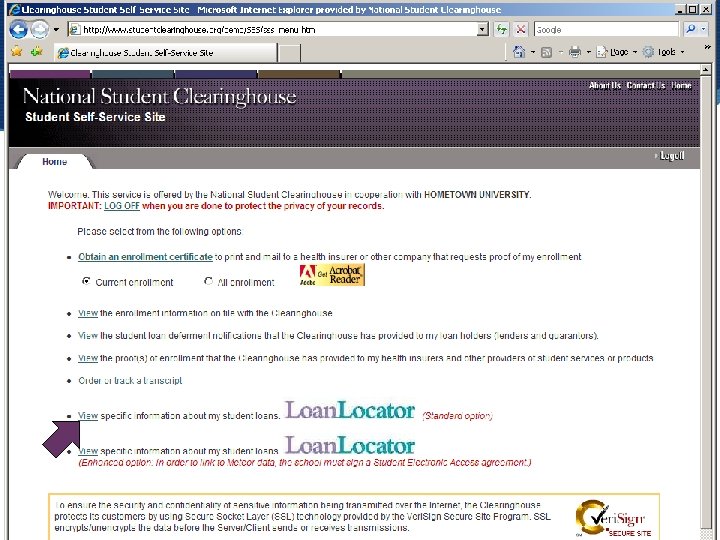Click the About Us link
Screen dimensions: 720x540
[x=604, y=85]
